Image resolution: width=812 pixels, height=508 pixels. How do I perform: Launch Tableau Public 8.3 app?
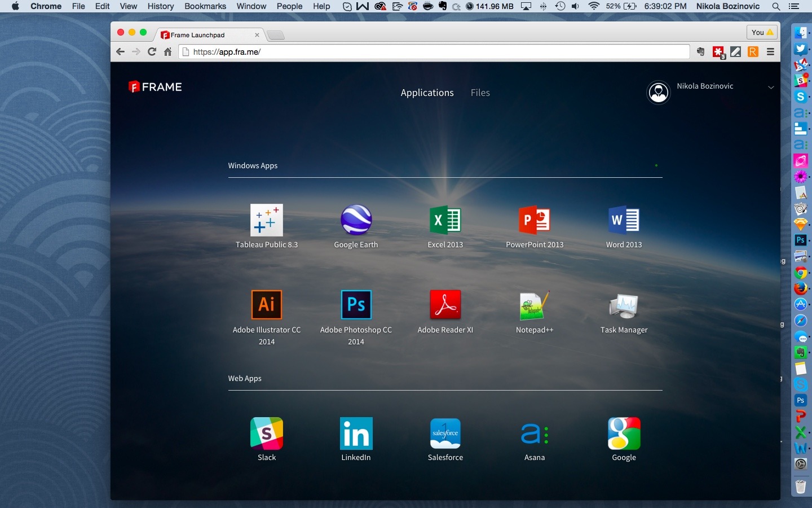266,221
